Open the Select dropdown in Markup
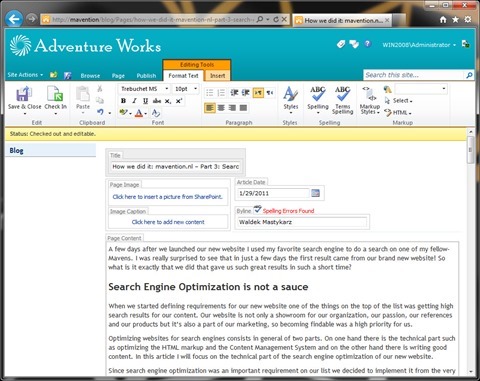 coord(402,101)
